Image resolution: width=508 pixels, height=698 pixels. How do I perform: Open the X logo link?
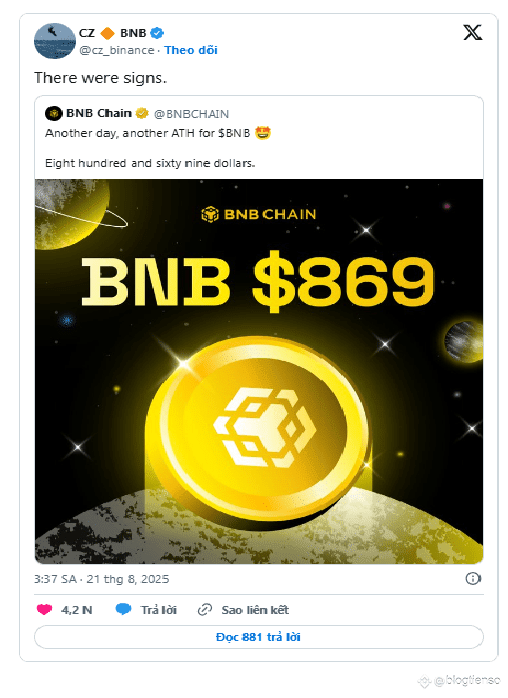(x=472, y=32)
